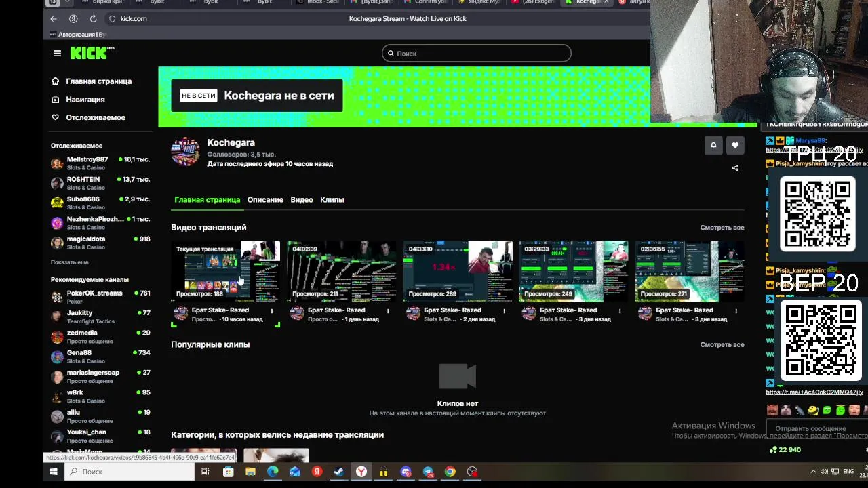Click the volume icon in system tray

tap(824, 472)
